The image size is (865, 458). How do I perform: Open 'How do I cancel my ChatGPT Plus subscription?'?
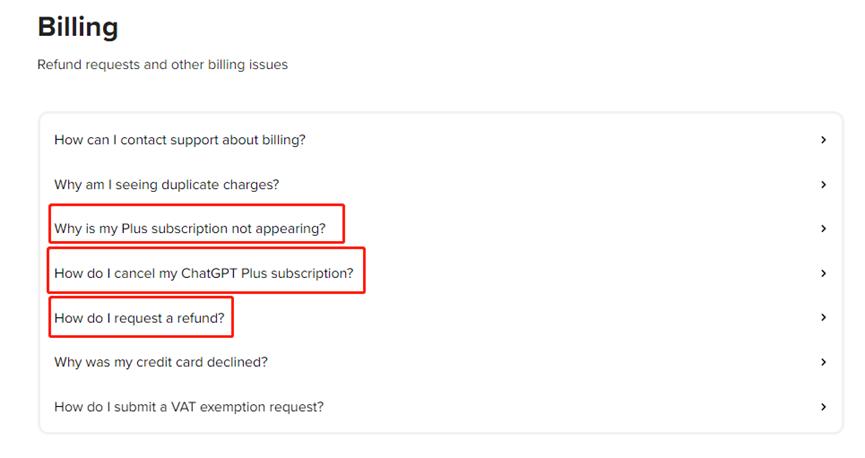203,273
